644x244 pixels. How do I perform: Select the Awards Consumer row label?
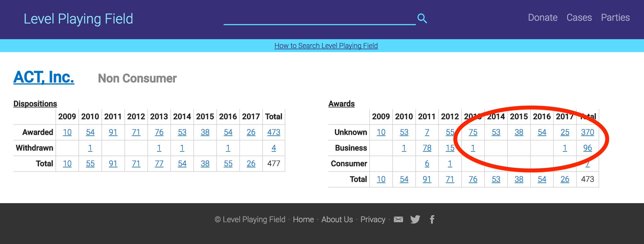(349, 164)
